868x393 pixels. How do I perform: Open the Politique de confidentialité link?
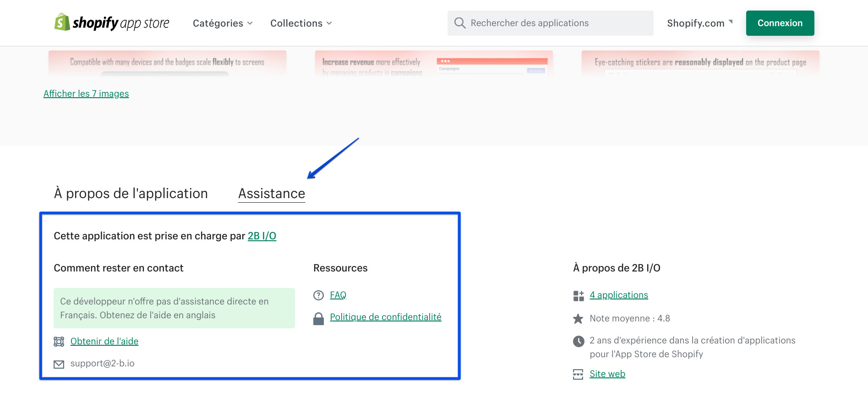[x=386, y=317]
